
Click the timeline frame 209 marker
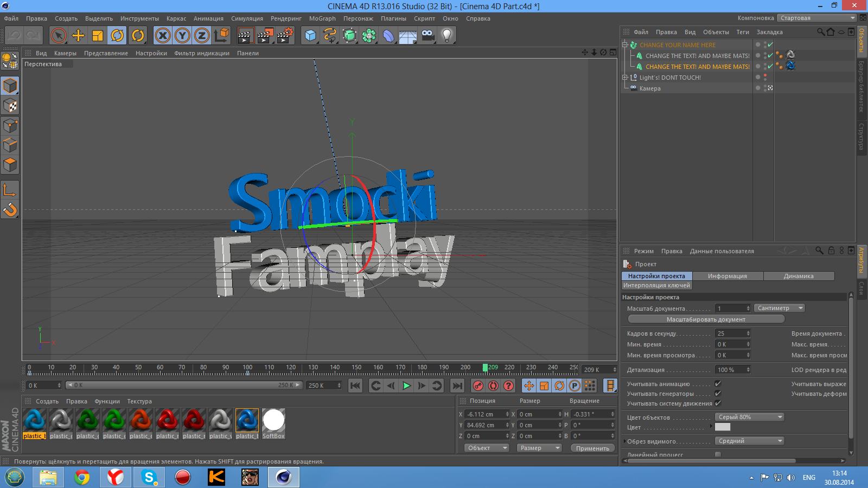[x=485, y=368]
